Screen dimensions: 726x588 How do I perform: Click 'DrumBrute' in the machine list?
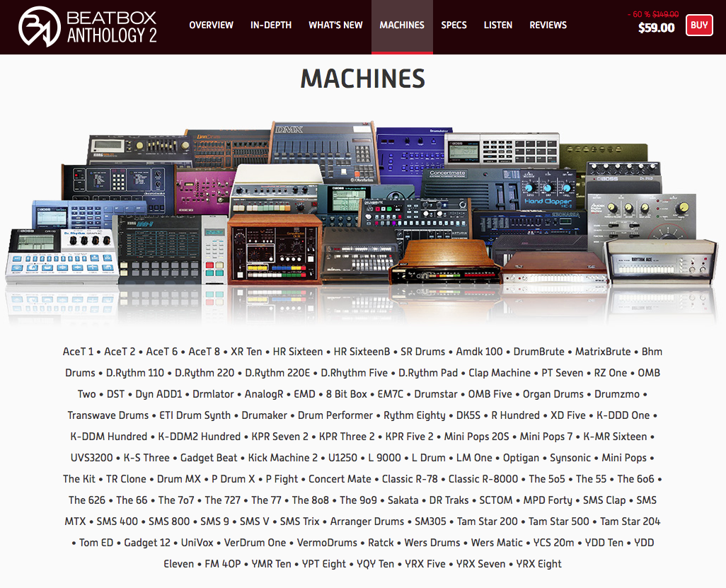(539, 352)
